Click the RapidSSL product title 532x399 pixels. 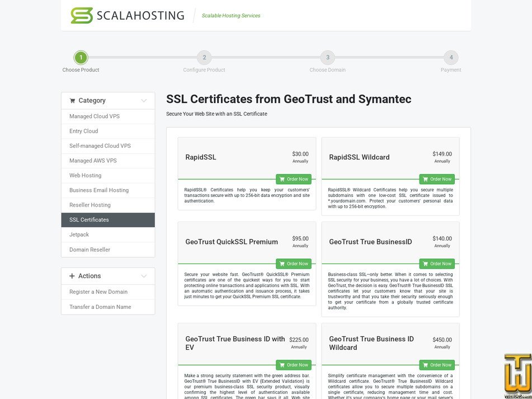(x=200, y=157)
